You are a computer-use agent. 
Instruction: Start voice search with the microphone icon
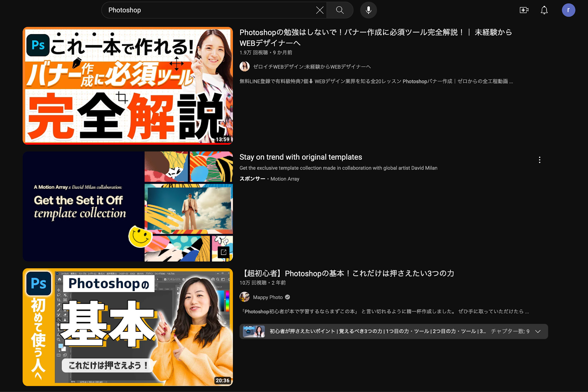pos(368,10)
